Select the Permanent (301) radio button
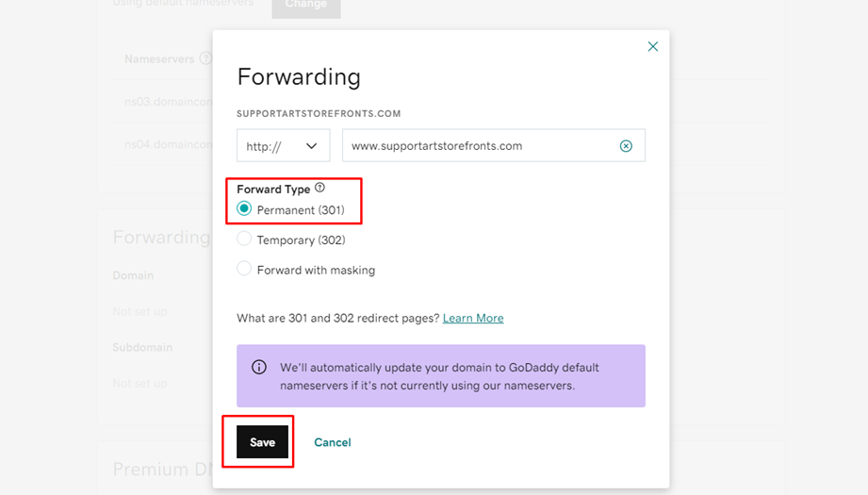Screen dimensions: 868x495 pyautogui.click(x=244, y=208)
